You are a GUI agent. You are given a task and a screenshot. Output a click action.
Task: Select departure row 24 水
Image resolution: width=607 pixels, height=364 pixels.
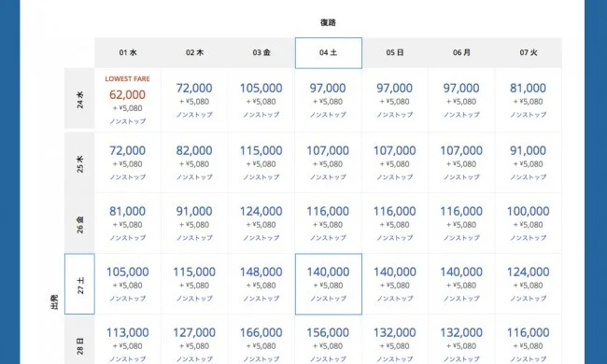79,99
